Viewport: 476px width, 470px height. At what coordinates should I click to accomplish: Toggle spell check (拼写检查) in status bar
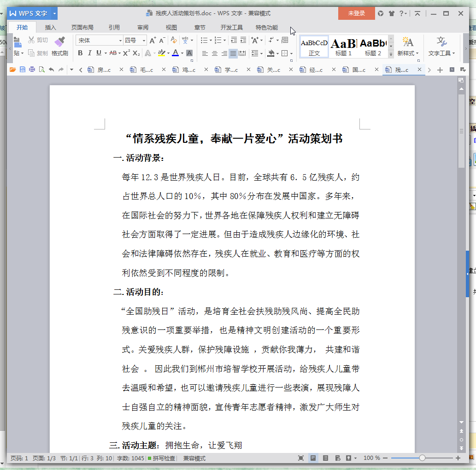(x=162, y=458)
